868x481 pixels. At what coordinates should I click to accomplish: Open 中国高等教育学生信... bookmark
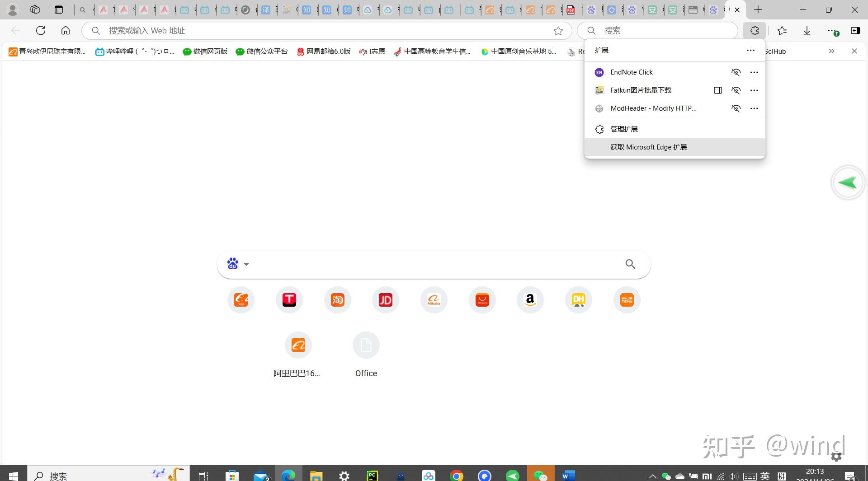pos(432,51)
